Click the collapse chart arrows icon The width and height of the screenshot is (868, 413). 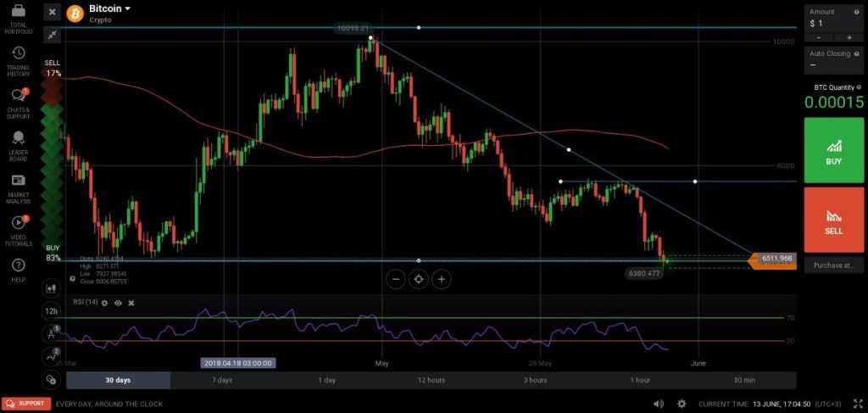pyautogui.click(x=52, y=35)
